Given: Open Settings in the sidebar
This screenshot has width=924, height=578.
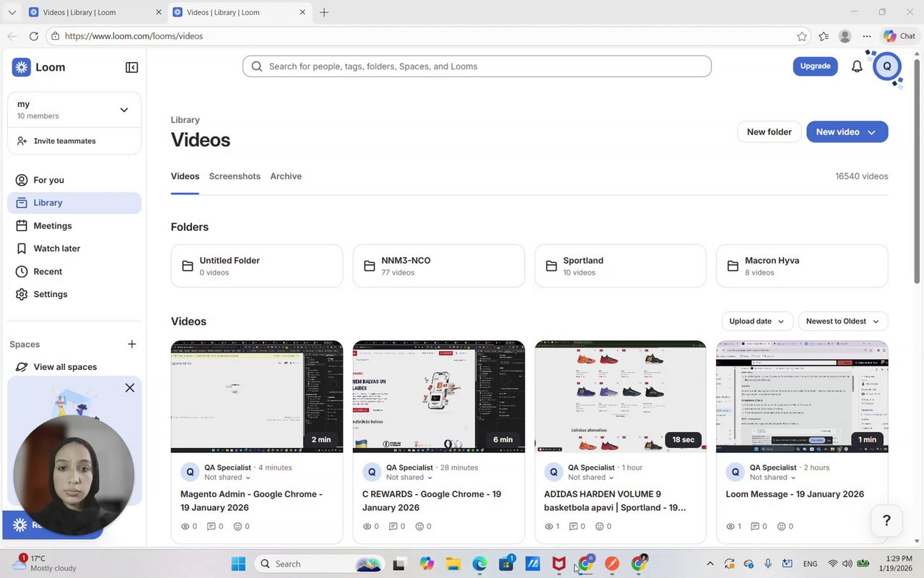Looking at the screenshot, I should point(74,294).
